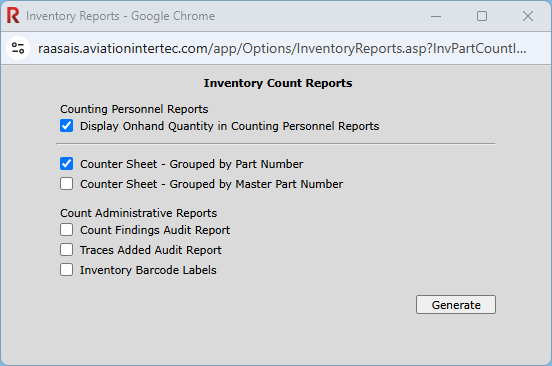The width and height of the screenshot is (552, 366).
Task: Click the Generate button
Action: 456,305
